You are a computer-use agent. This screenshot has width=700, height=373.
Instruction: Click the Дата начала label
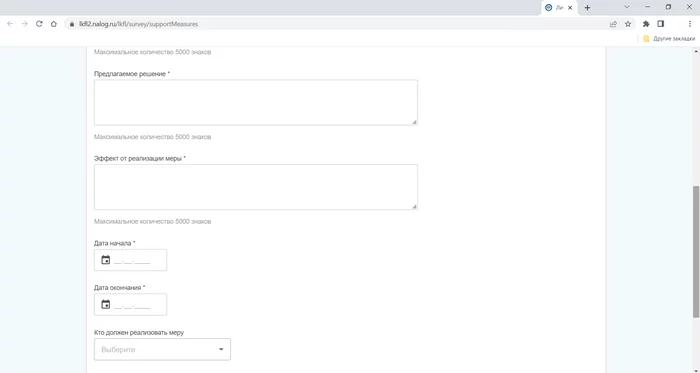point(115,243)
